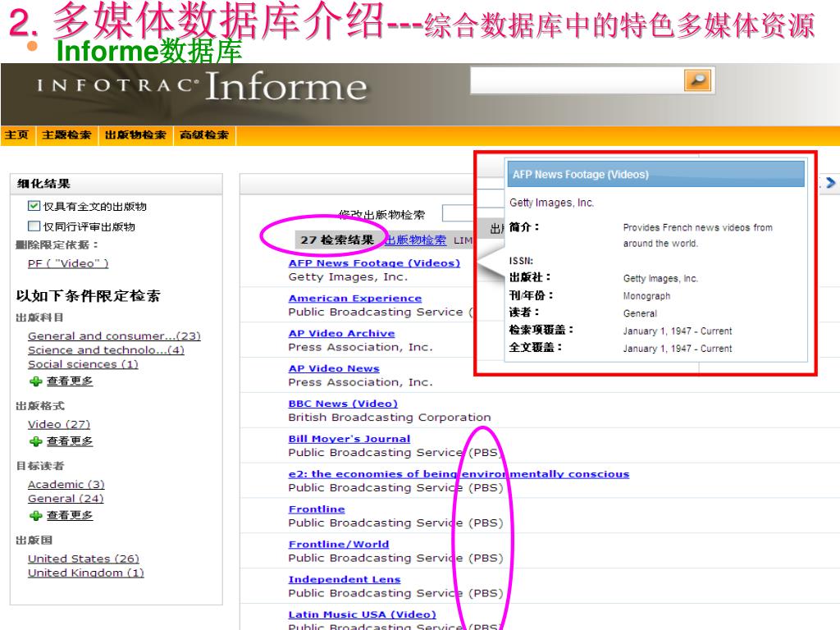The height and width of the screenshot is (630, 840).
Task: Open American Experience publication
Action: [x=354, y=299]
